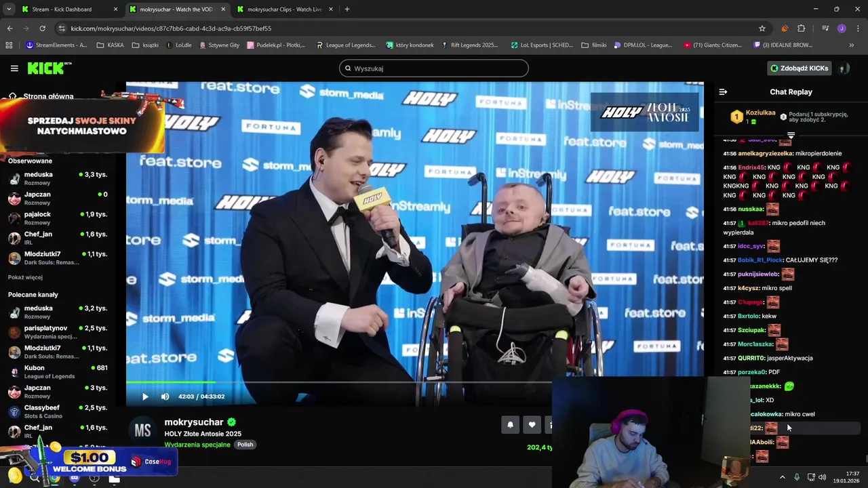The height and width of the screenshot is (488, 868).
Task: Click username Bobik_R1_Plock in chat
Action: click(760, 260)
